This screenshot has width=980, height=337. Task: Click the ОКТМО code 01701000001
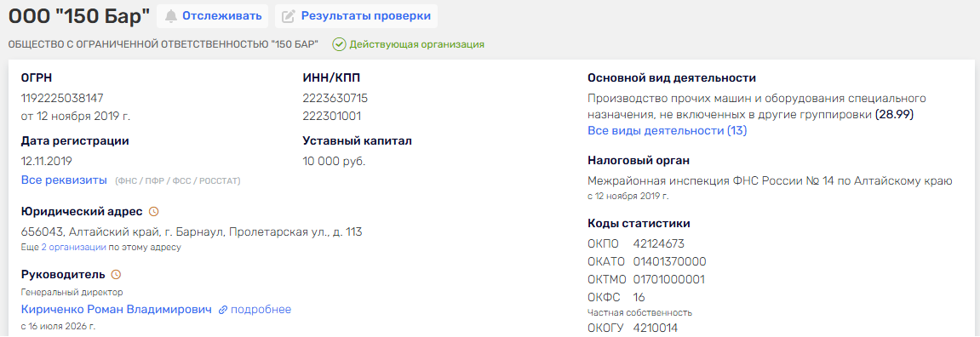(669, 279)
